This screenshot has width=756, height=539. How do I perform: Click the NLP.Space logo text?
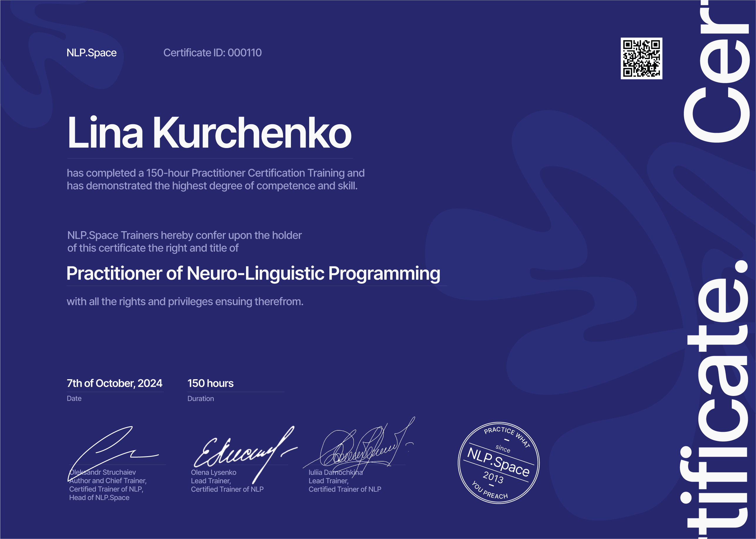coord(92,53)
